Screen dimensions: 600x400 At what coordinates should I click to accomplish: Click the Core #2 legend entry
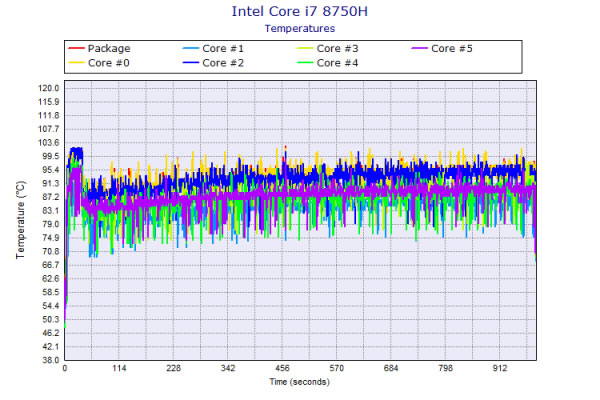coord(213,63)
